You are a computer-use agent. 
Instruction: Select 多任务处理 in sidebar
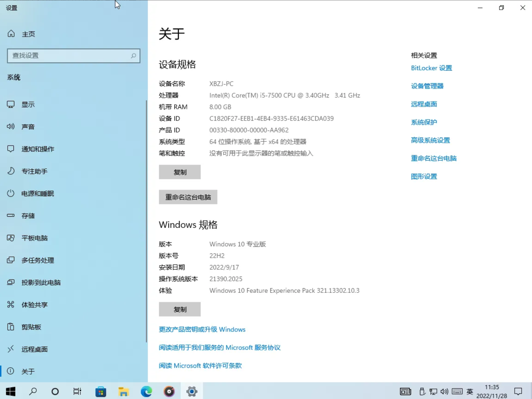click(37, 260)
